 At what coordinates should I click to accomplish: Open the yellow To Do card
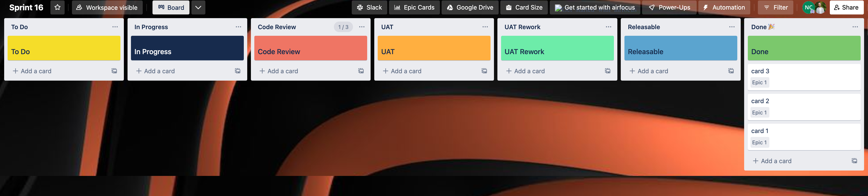[64, 48]
